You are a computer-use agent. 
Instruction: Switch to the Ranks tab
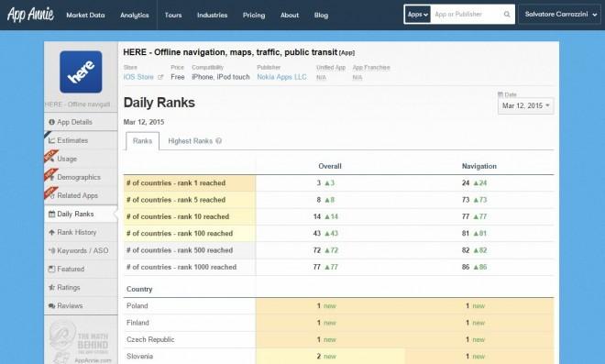click(x=142, y=141)
